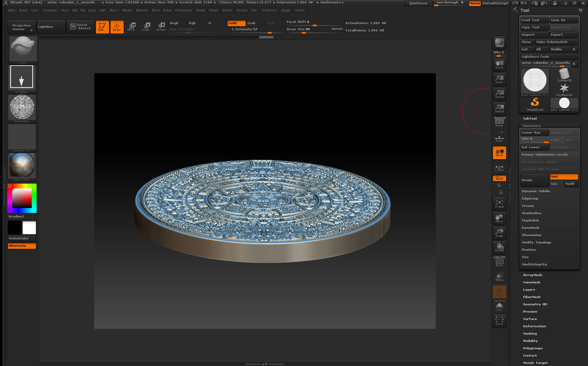This screenshot has width=588, height=366.
Task: Expand the Deformation palette
Action: [534, 326]
